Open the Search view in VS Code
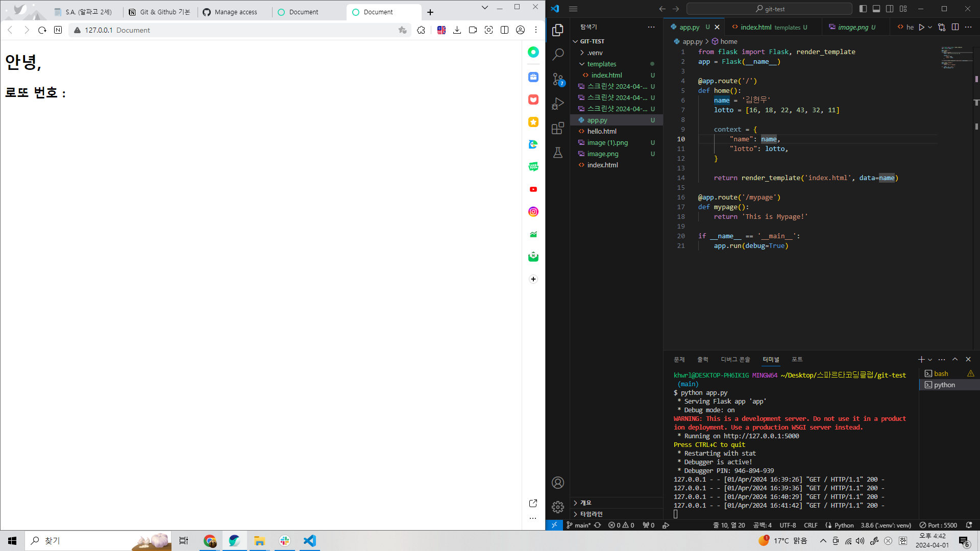The image size is (980, 551). click(558, 54)
